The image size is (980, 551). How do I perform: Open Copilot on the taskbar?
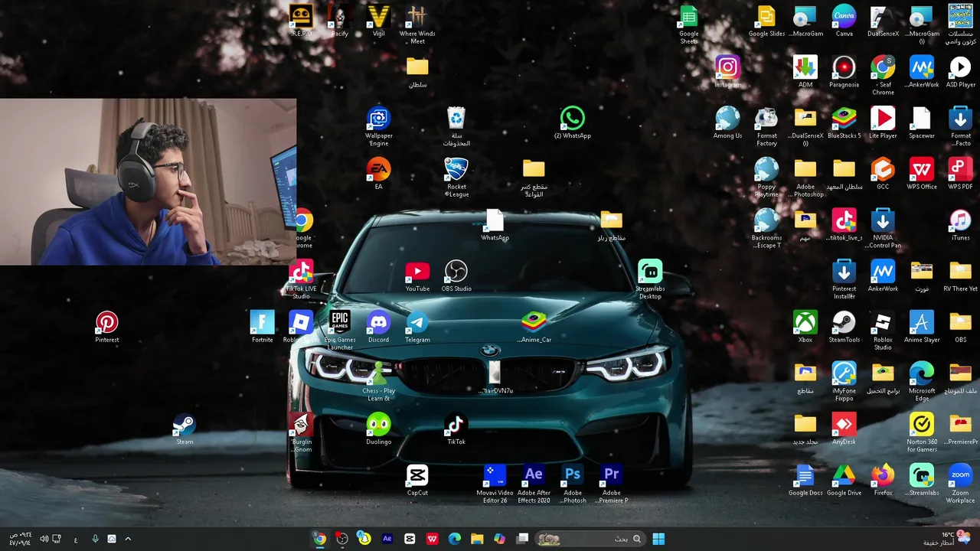pyautogui.click(x=500, y=539)
